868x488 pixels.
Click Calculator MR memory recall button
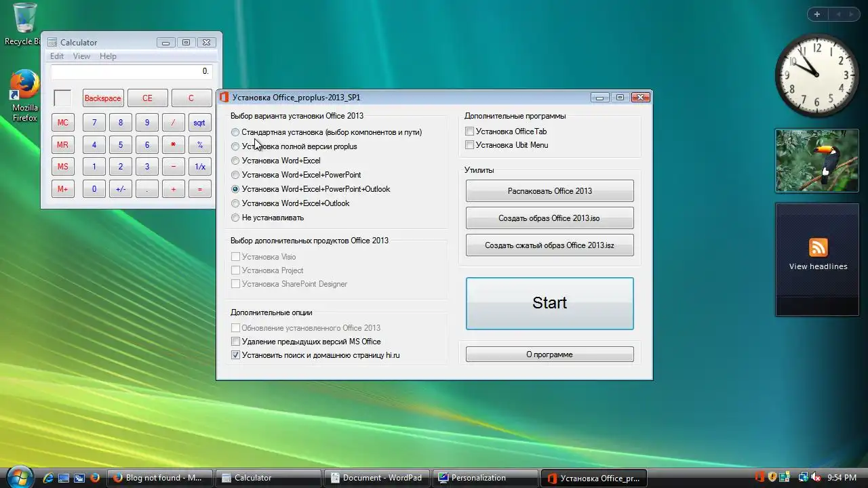point(62,145)
